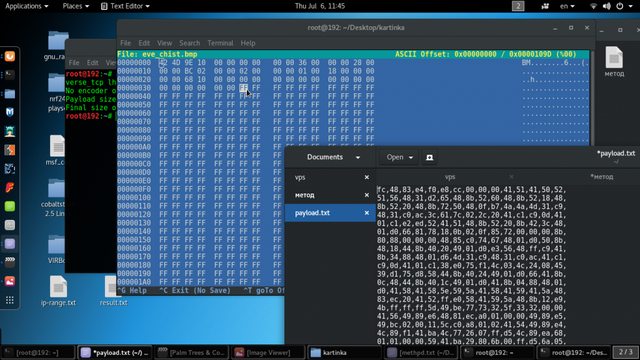Screen dimensions: 640x360
Task: Open Terminal menu in kartinka terminal
Action: pos(220,43)
